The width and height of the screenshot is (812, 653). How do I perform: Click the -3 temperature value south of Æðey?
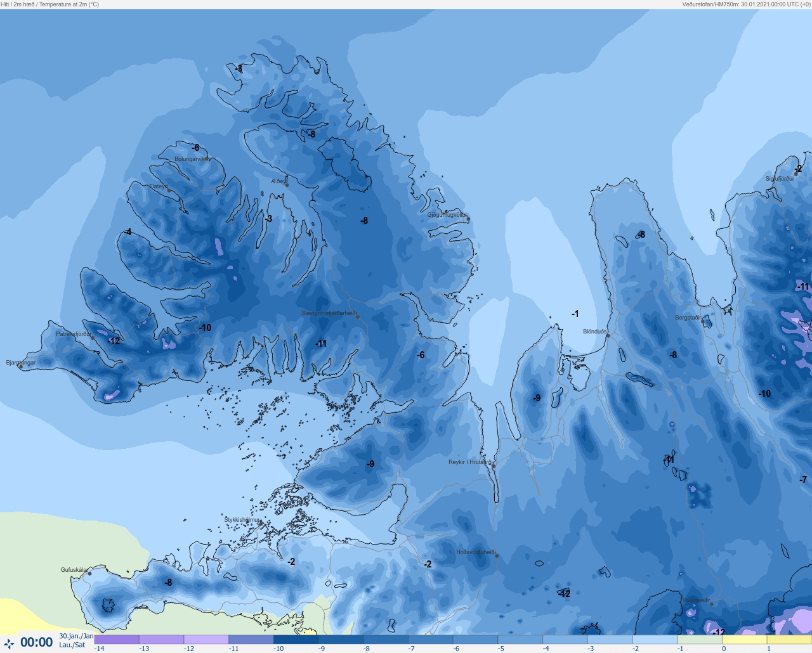pyautogui.click(x=268, y=219)
